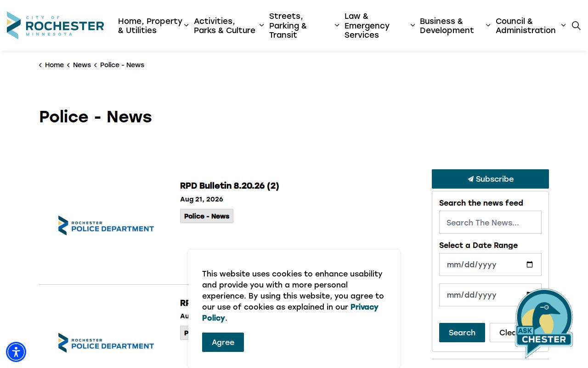This screenshot has width=588, height=368.
Task: Expand Business & Development chevron
Action: pyautogui.click(x=488, y=26)
